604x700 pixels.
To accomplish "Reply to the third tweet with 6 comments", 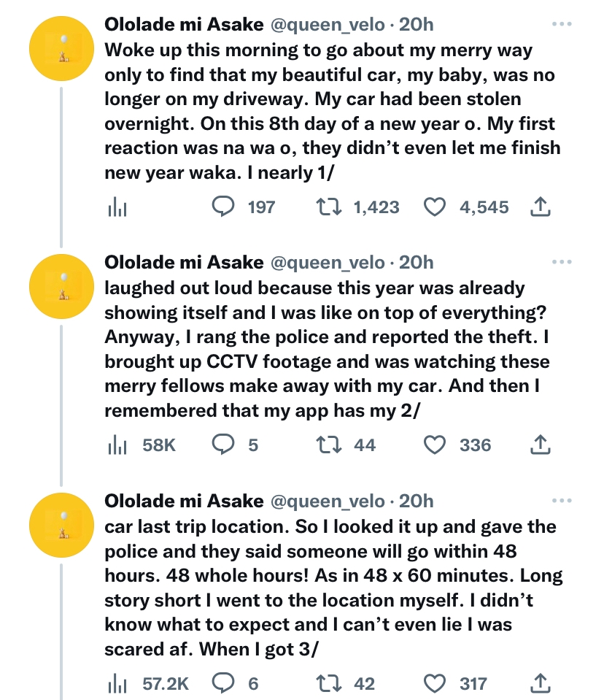I will (235, 683).
